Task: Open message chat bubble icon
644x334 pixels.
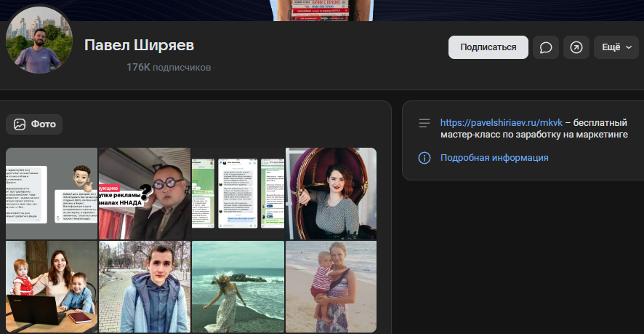Action: [x=546, y=47]
